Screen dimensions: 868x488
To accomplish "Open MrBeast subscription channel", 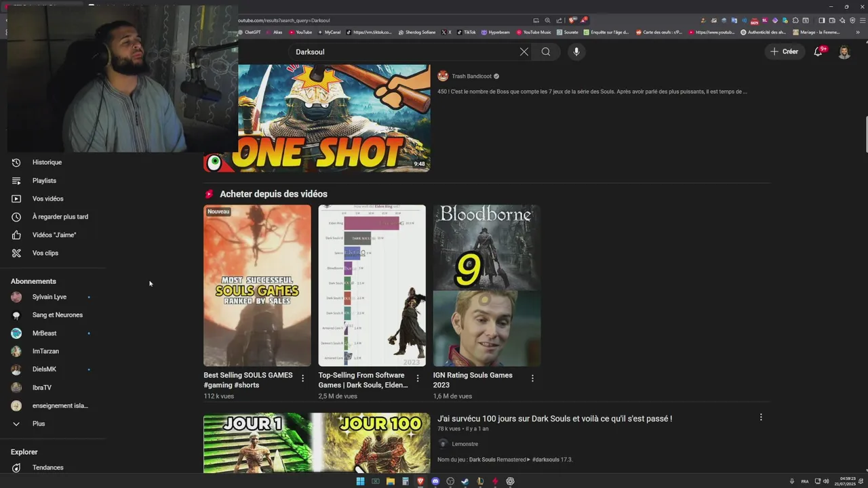I will [45, 333].
